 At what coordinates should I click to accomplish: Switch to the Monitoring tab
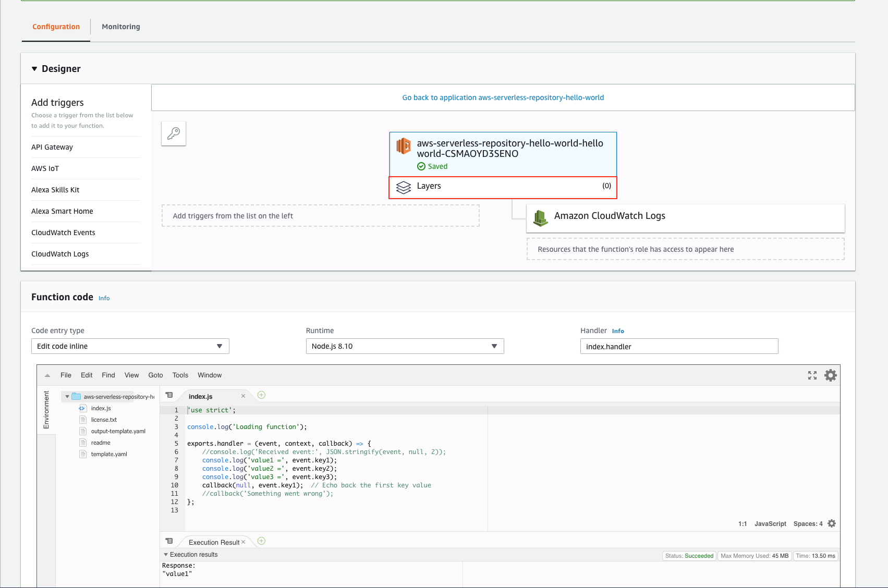(121, 27)
